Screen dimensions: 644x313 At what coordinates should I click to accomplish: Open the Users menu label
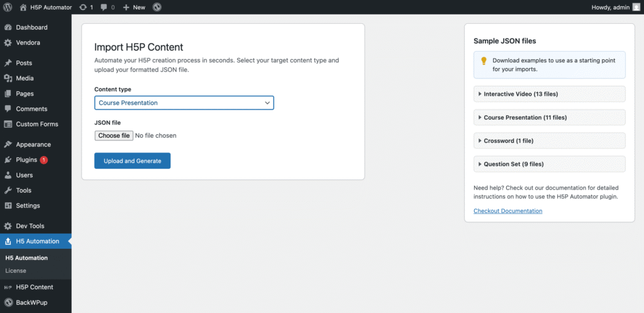click(x=25, y=175)
